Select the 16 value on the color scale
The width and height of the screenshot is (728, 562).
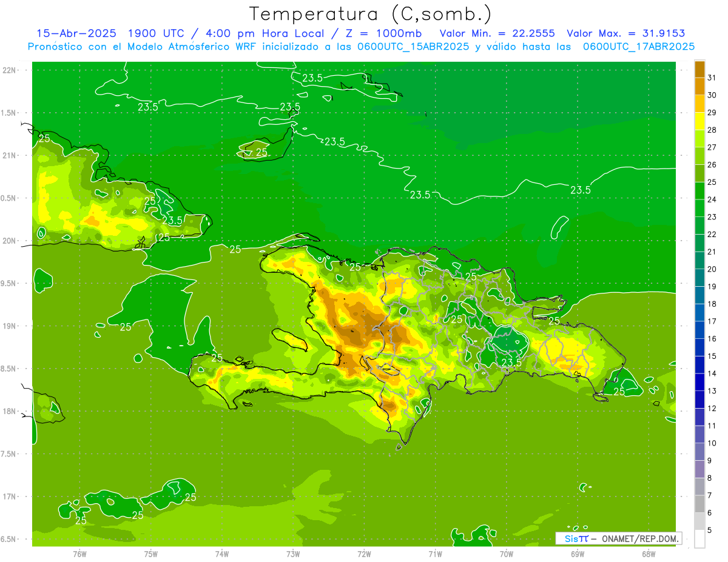(x=712, y=339)
